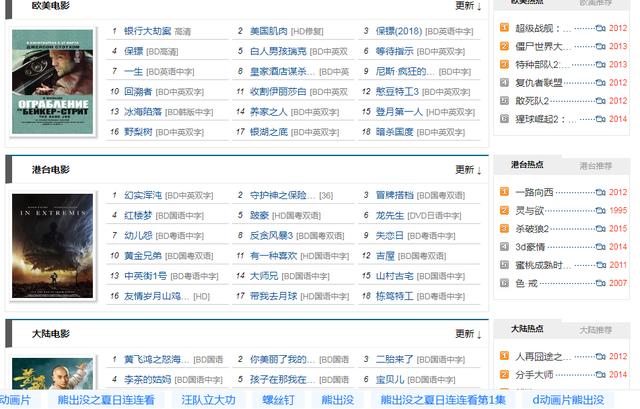
Task: Click the grey rank 4 badge for 复仇者联盟
Action: coord(504,82)
